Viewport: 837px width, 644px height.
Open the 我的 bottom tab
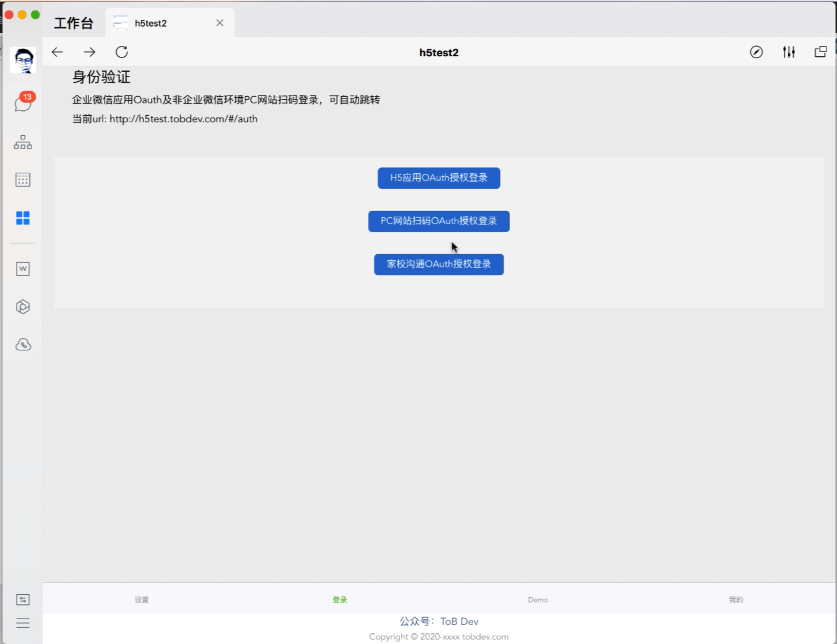click(x=736, y=600)
